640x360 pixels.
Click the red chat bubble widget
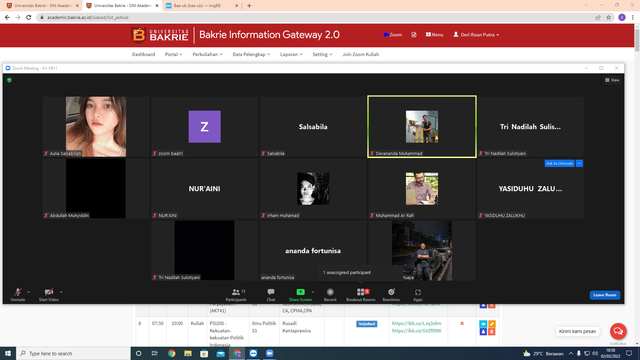tap(618, 331)
